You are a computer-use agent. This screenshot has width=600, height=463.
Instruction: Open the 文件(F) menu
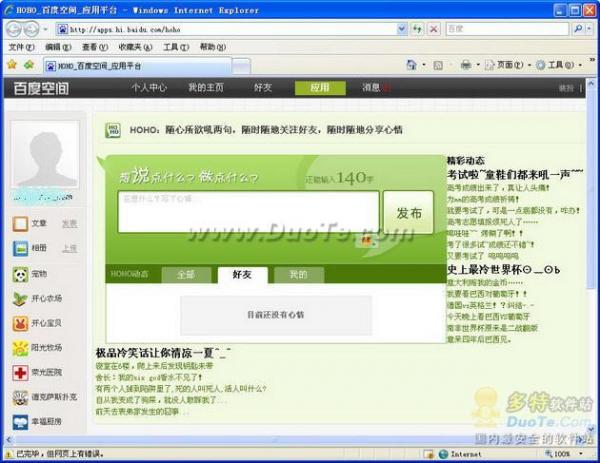tap(21, 47)
